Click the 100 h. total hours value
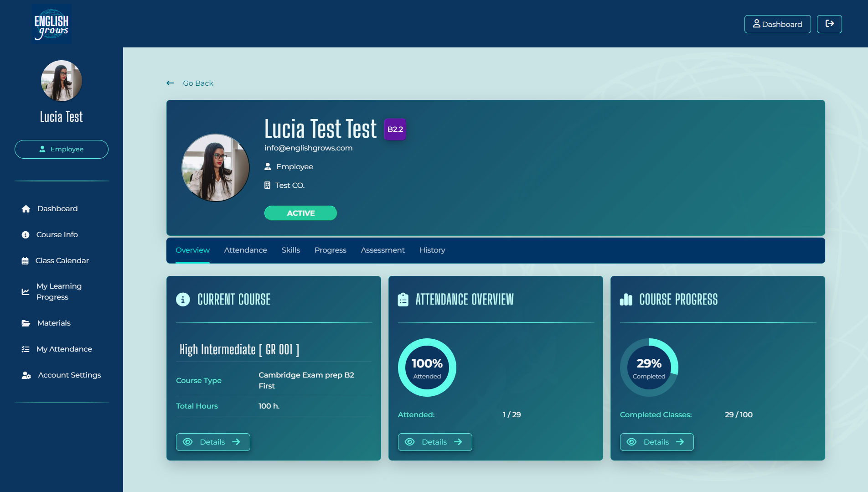The height and width of the screenshot is (492, 868). click(x=269, y=406)
